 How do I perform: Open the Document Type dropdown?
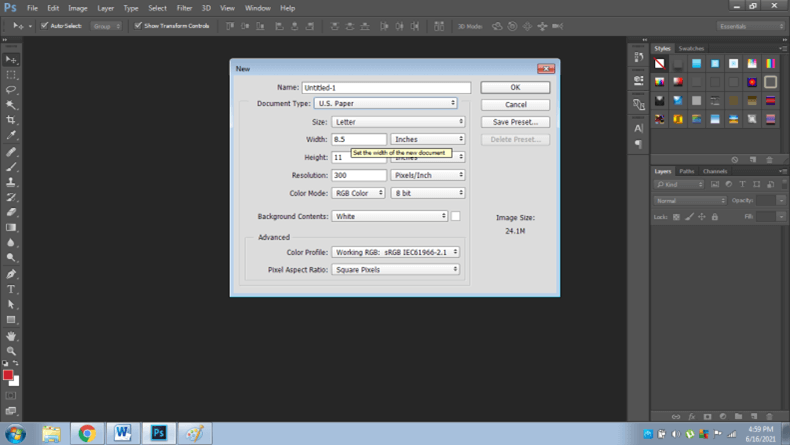click(x=385, y=103)
